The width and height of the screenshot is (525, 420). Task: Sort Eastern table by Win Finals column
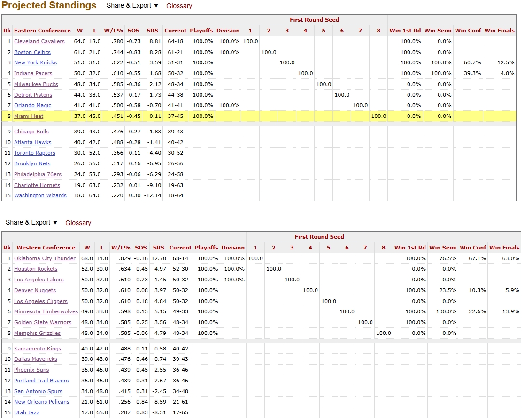[x=499, y=31]
